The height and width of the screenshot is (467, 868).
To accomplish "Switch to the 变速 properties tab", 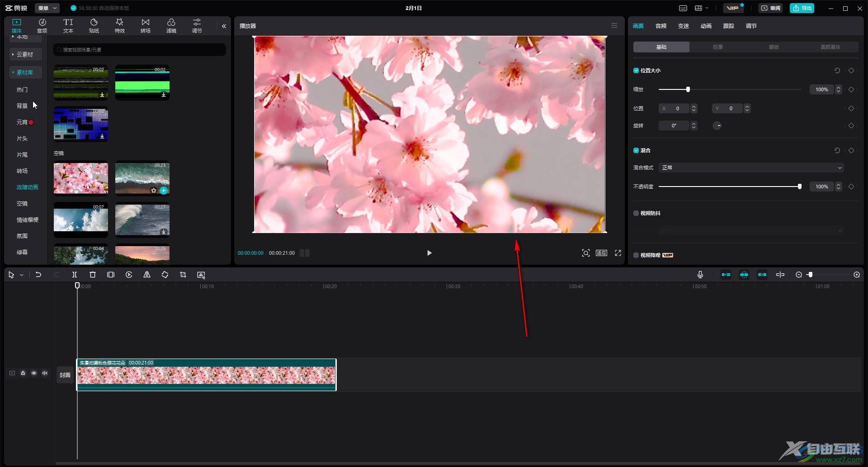I will [x=684, y=26].
